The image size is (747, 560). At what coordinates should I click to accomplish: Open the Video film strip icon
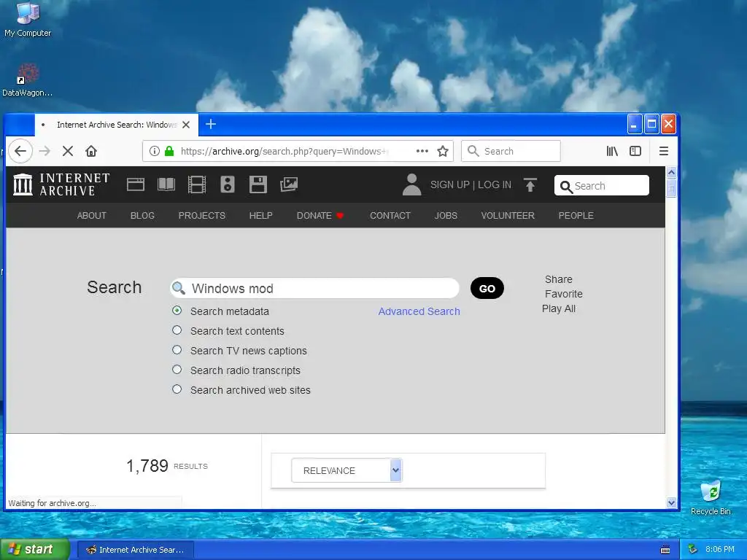[x=197, y=184]
